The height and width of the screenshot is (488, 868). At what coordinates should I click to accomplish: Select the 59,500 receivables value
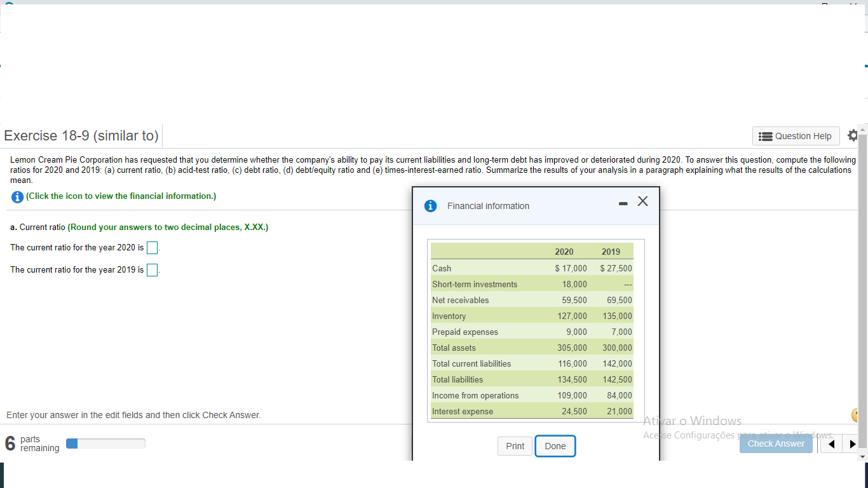574,300
